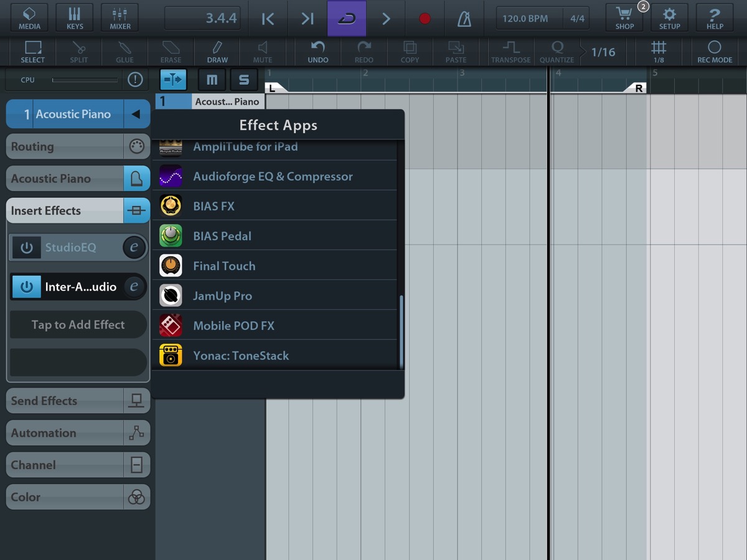Click the Paste icon

click(x=456, y=52)
